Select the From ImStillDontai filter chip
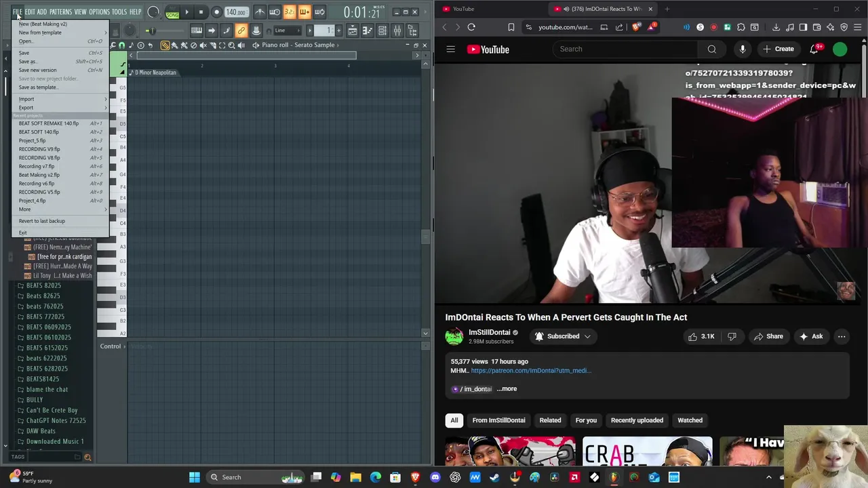This screenshot has height=488, width=868. (x=498, y=420)
